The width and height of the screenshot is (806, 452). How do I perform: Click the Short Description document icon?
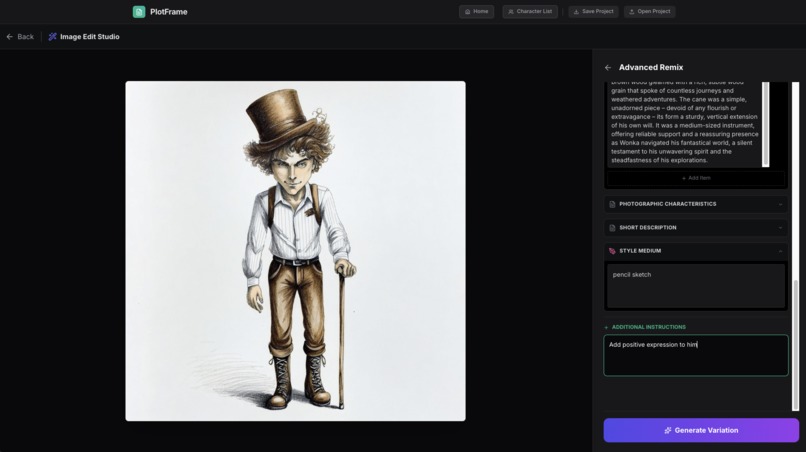[x=612, y=227]
